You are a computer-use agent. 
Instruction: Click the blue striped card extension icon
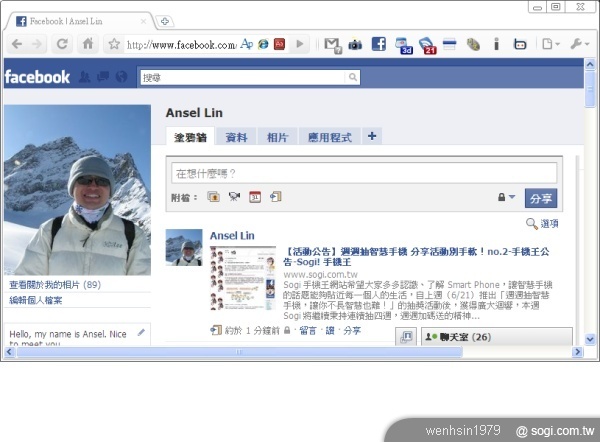pyautogui.click(x=450, y=44)
